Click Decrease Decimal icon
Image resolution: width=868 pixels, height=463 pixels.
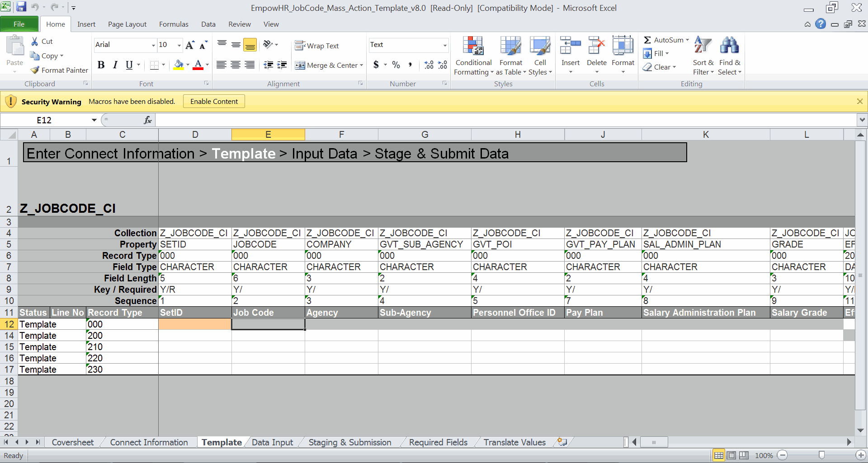coord(443,65)
